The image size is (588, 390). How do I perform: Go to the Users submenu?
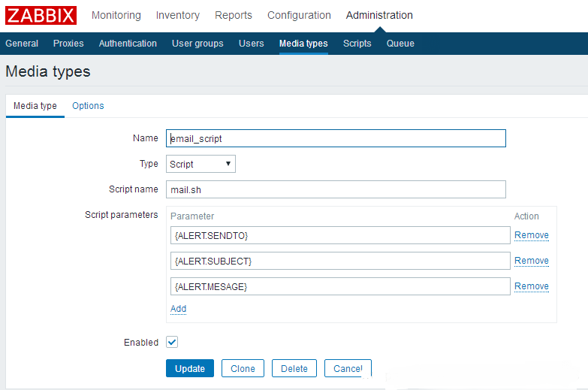click(x=251, y=44)
